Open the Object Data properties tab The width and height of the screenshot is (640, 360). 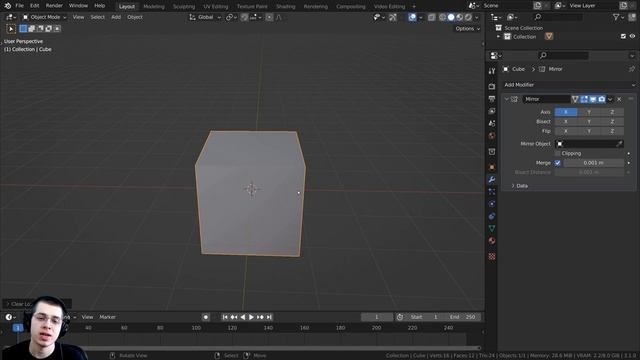click(x=492, y=229)
